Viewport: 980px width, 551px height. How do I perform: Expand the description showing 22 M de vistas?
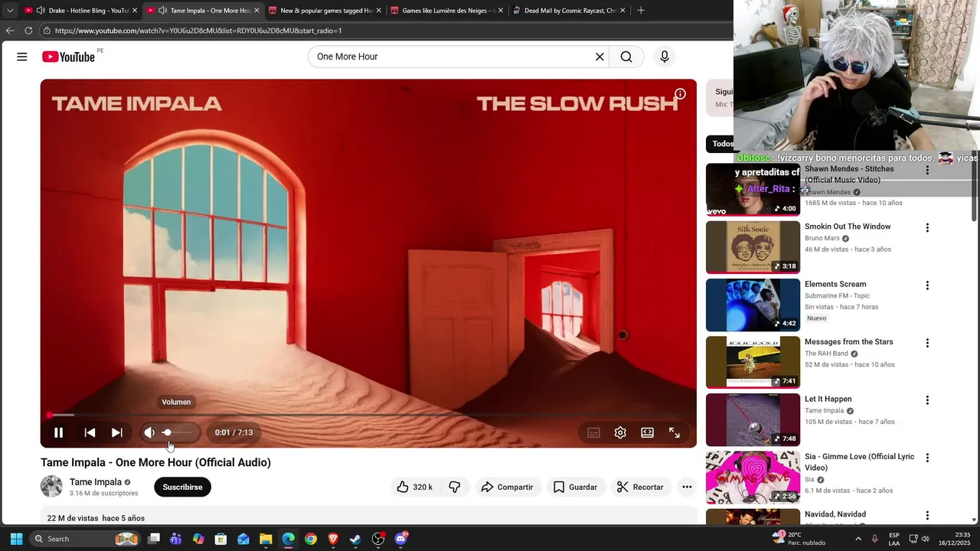tap(368, 517)
